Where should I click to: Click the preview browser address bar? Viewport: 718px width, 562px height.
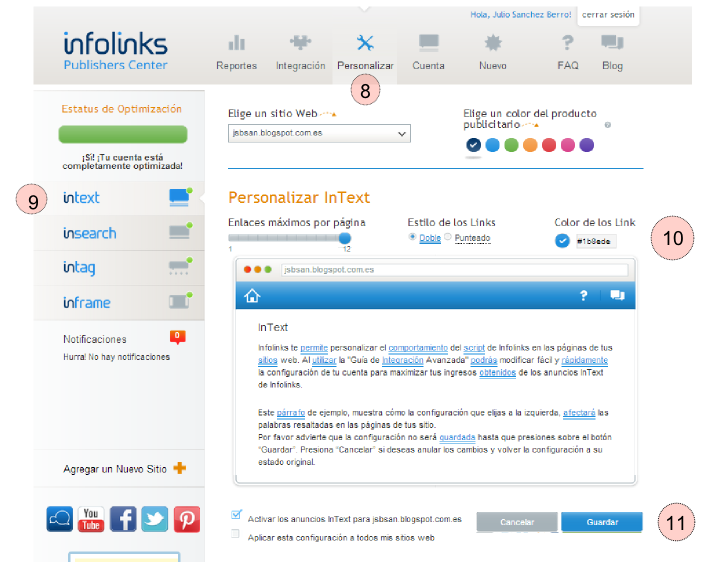point(454,270)
